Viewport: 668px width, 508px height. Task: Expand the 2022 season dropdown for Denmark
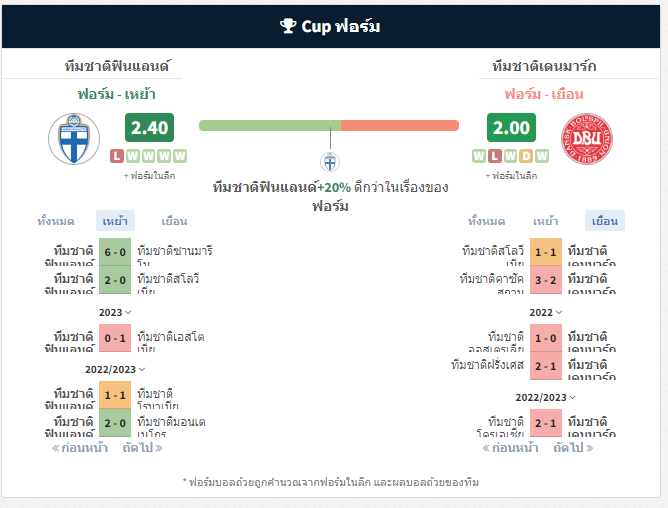click(x=546, y=312)
